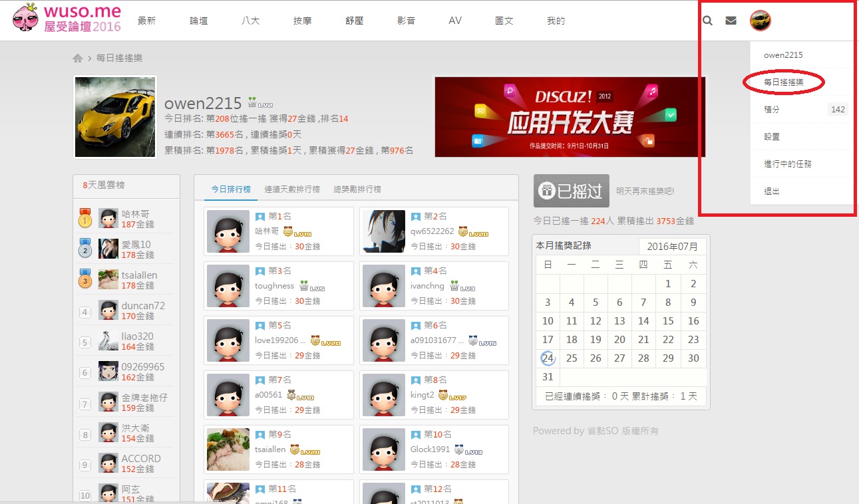
Task: Open the 論壇 navigation item
Action: (198, 21)
